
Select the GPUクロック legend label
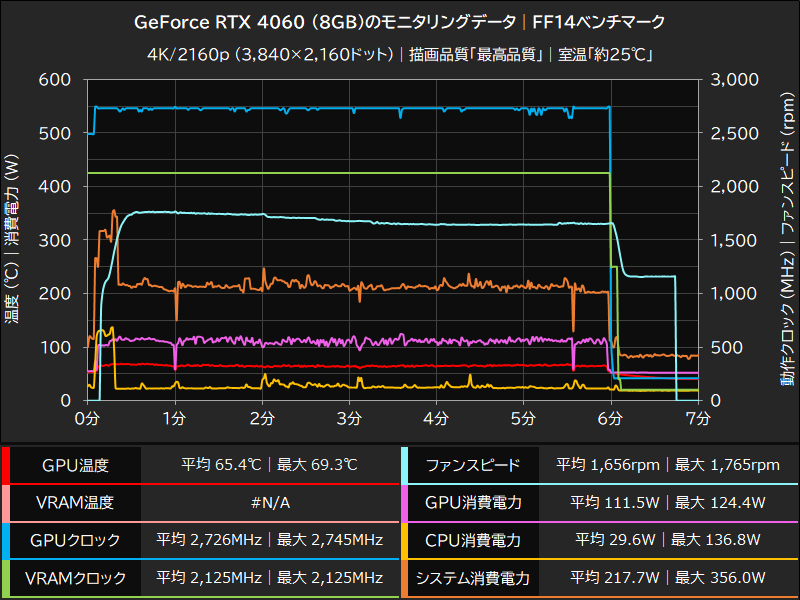click(x=73, y=540)
